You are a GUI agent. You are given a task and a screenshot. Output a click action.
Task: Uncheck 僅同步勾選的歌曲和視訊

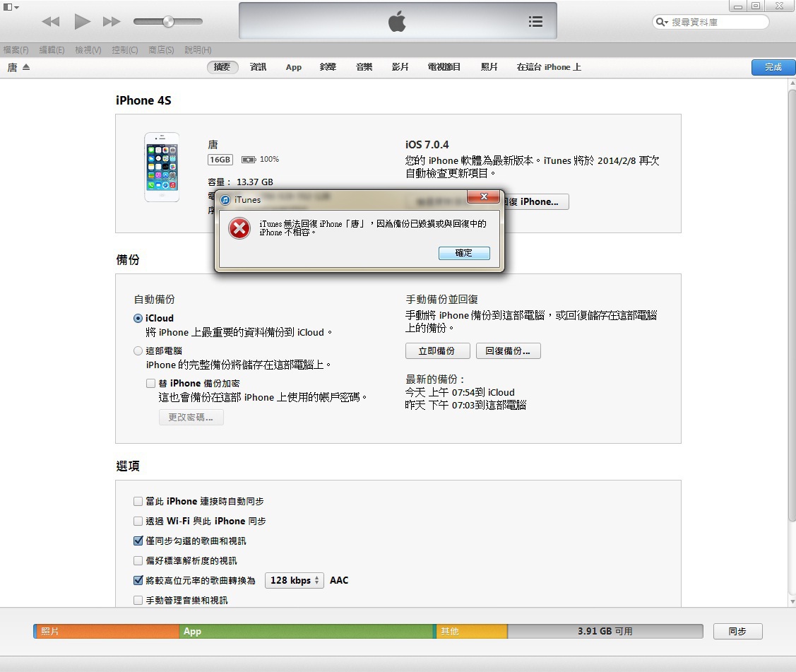[x=138, y=541]
